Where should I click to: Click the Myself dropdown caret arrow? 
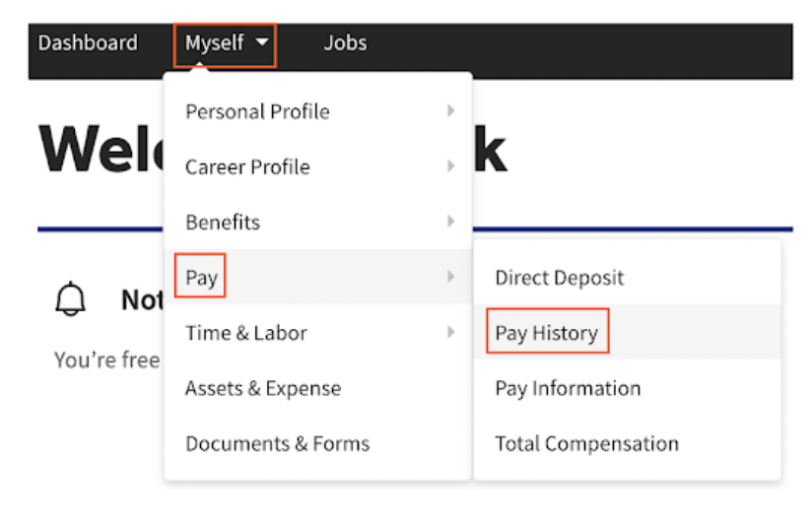(x=261, y=43)
